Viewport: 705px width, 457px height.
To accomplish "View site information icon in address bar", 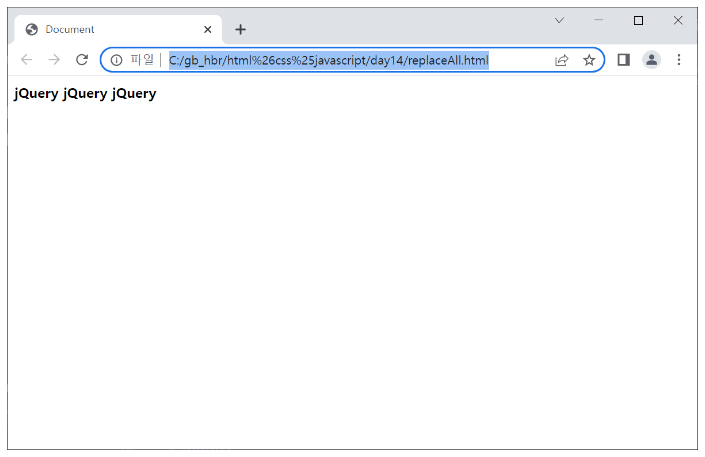I will click(x=116, y=60).
